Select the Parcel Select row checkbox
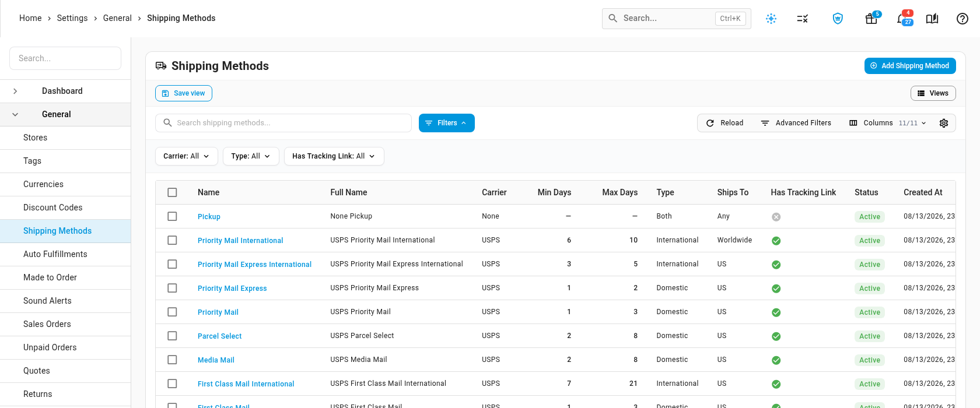The image size is (980, 408). point(172,336)
